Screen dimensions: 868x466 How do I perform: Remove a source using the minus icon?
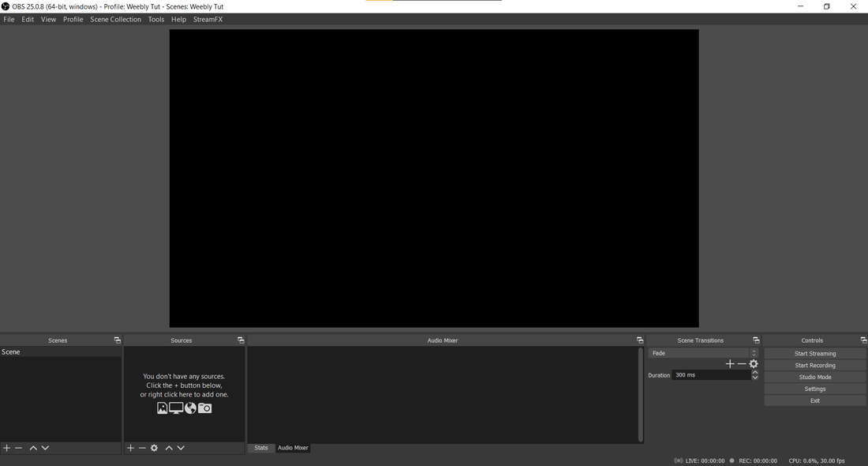142,448
